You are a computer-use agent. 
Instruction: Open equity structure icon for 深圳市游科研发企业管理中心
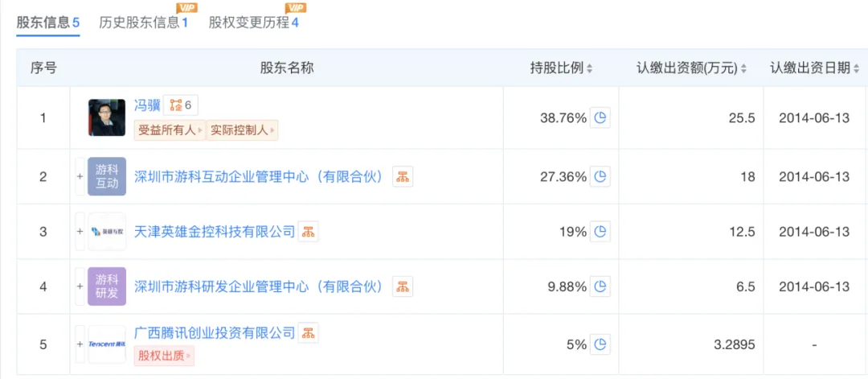tap(403, 286)
